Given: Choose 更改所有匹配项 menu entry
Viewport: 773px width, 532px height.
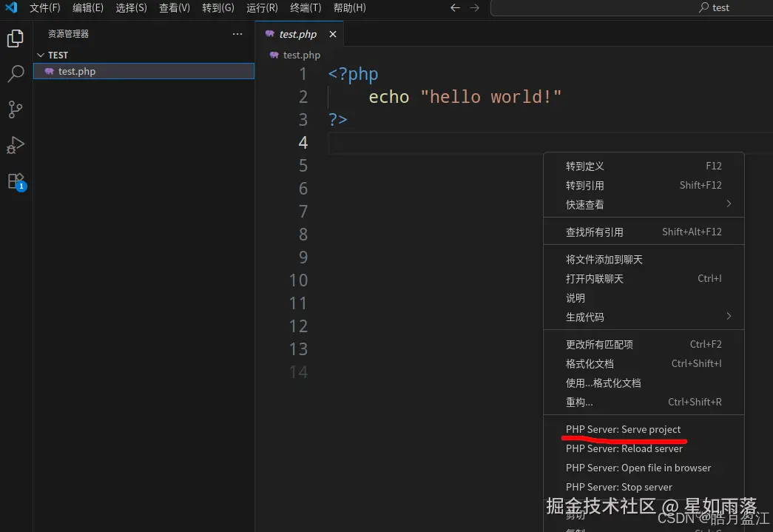Looking at the screenshot, I should (644, 344).
